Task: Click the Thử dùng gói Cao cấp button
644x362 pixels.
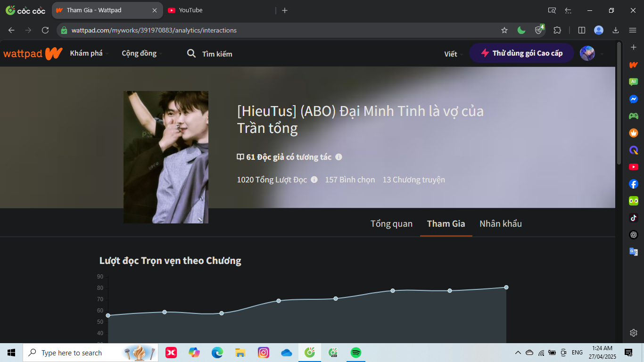Action: pos(521,53)
